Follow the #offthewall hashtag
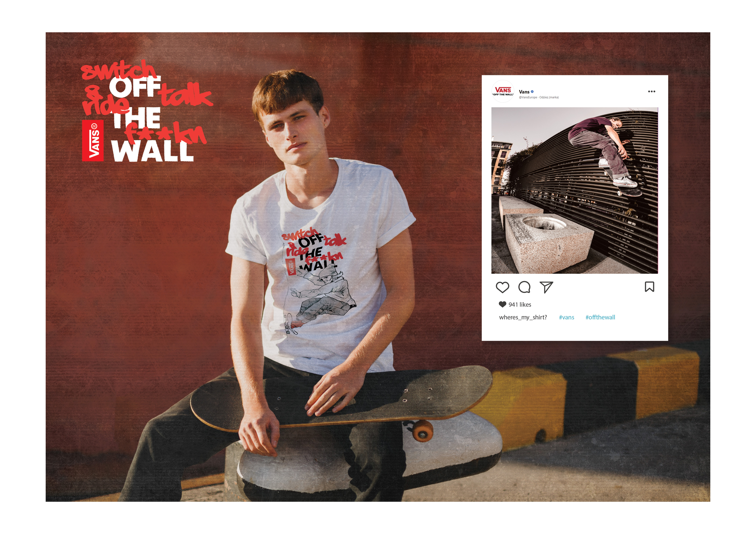 [600, 317]
